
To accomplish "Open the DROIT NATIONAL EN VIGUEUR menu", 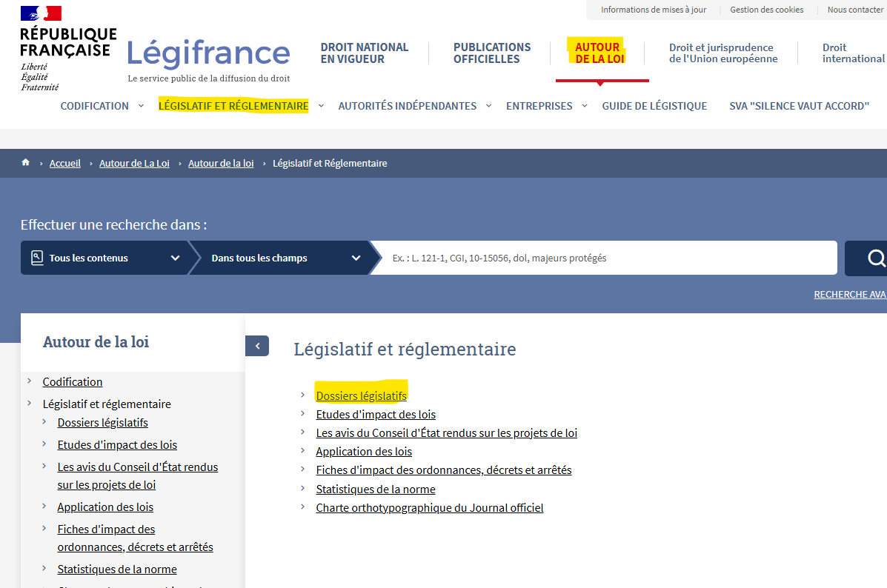I will [364, 52].
